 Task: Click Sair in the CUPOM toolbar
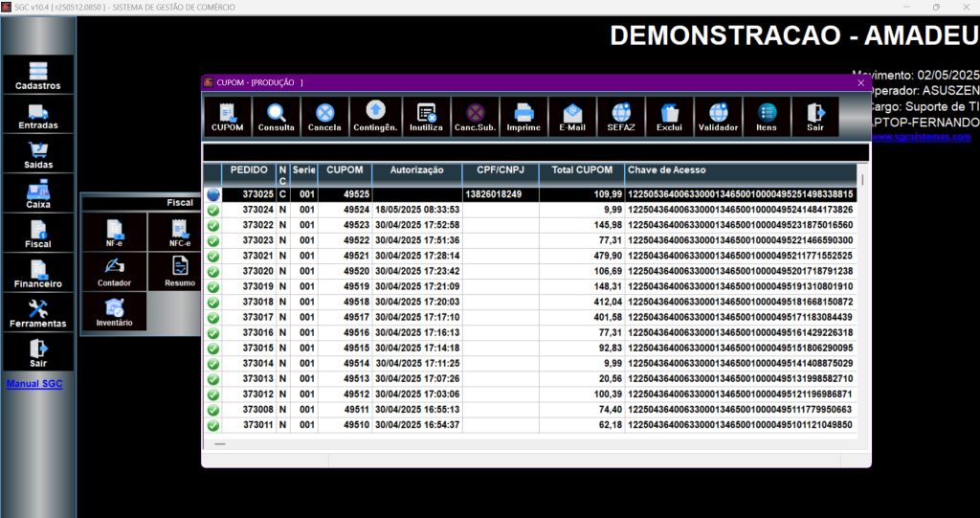(815, 117)
